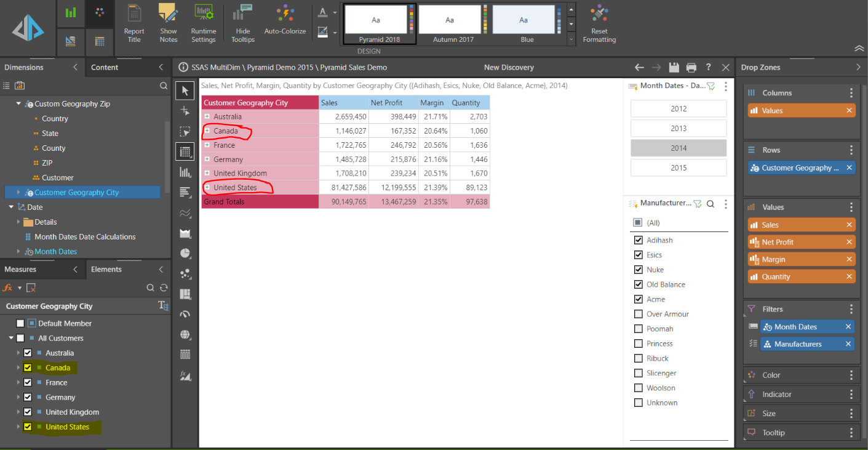868x450 pixels.
Task: Remove Sales chip from Values zone
Action: [849, 225]
